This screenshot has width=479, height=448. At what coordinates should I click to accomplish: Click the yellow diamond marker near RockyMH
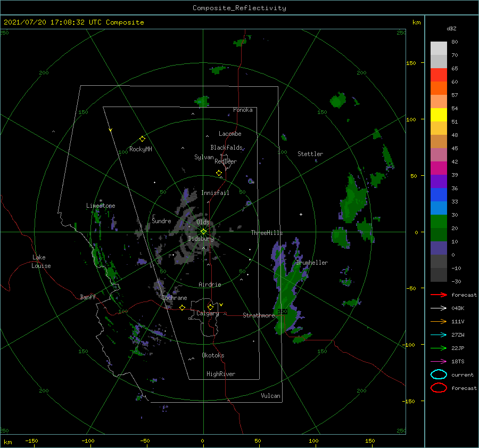[x=142, y=139]
